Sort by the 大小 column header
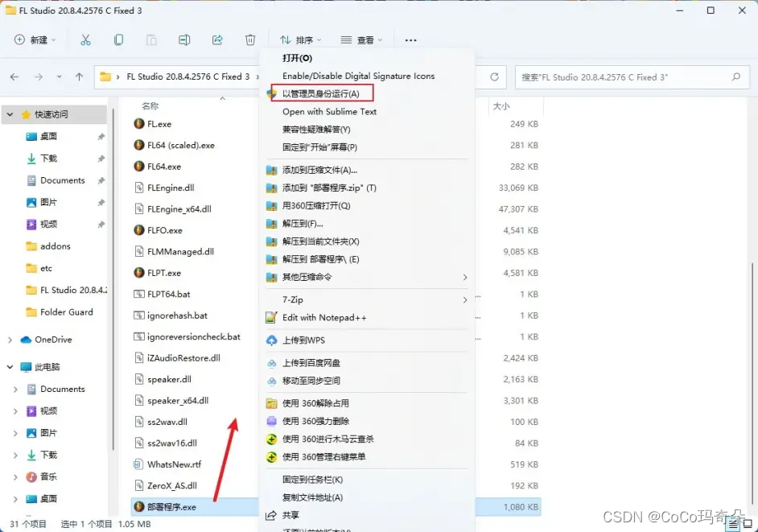Image resolution: width=758 pixels, height=532 pixels. pos(501,106)
